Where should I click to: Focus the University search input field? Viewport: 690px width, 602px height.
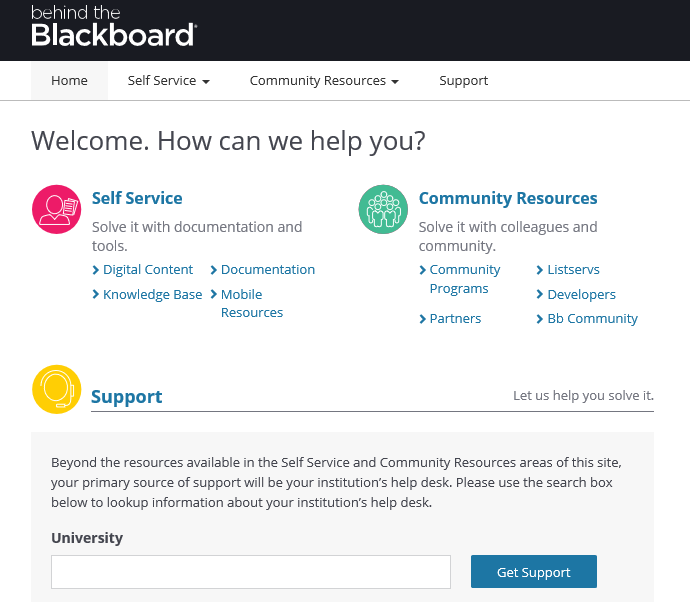251,572
